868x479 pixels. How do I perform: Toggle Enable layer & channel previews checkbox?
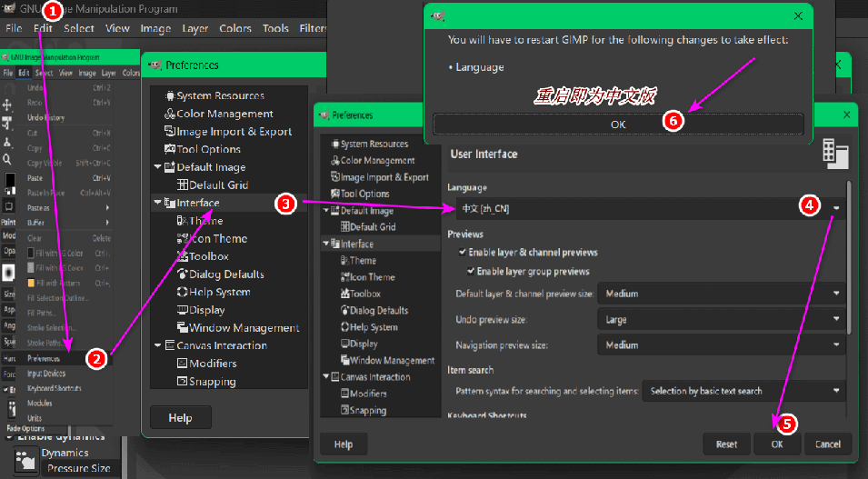[462, 252]
